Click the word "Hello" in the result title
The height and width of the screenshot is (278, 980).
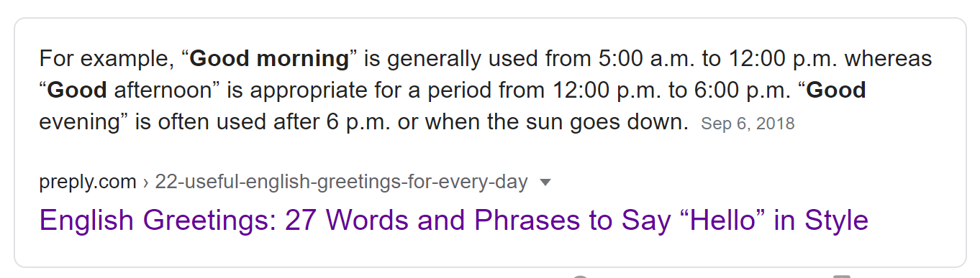coord(712,220)
